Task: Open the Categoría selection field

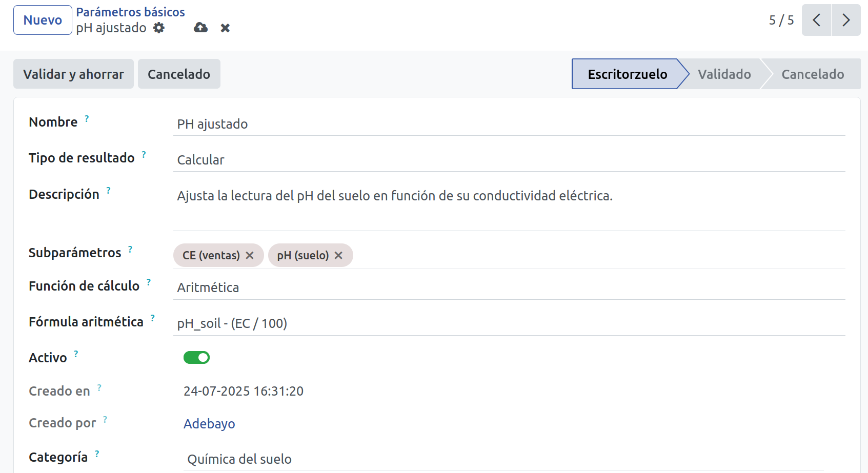Action: point(503,459)
